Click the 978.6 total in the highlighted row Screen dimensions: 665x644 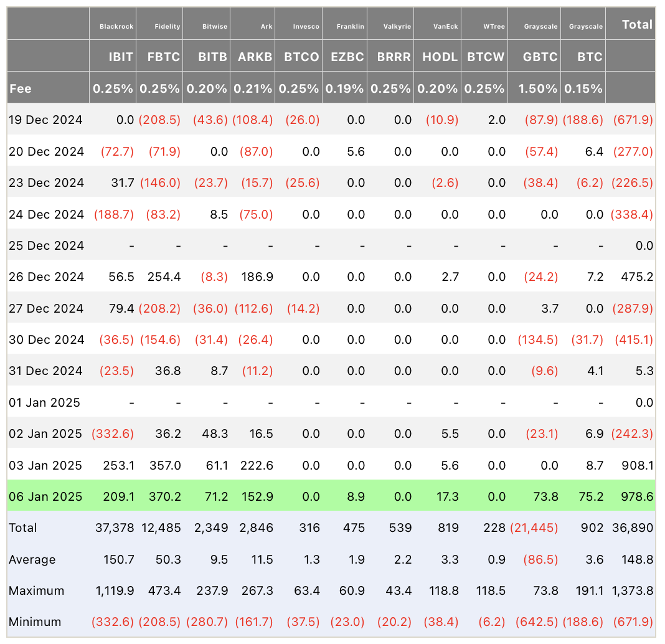pyautogui.click(x=637, y=496)
